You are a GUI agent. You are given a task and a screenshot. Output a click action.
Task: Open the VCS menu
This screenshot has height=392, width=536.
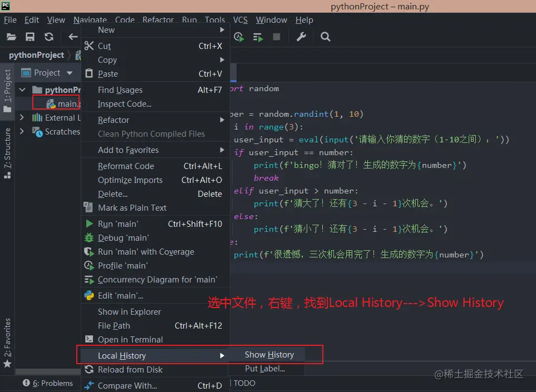pyautogui.click(x=240, y=20)
